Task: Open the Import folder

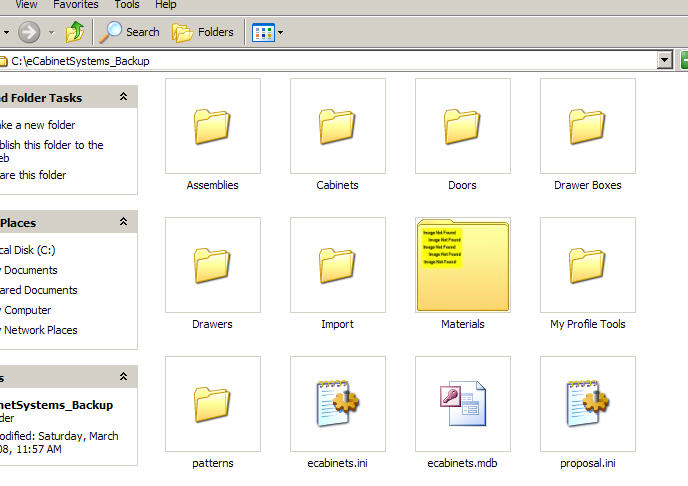Action: pyautogui.click(x=338, y=265)
